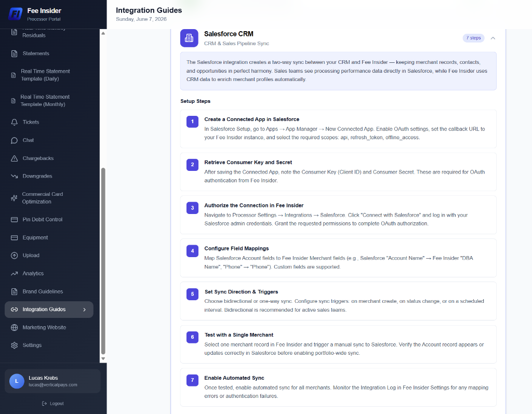
Task: Click the Salesforce CRM building icon
Action: 189,38
